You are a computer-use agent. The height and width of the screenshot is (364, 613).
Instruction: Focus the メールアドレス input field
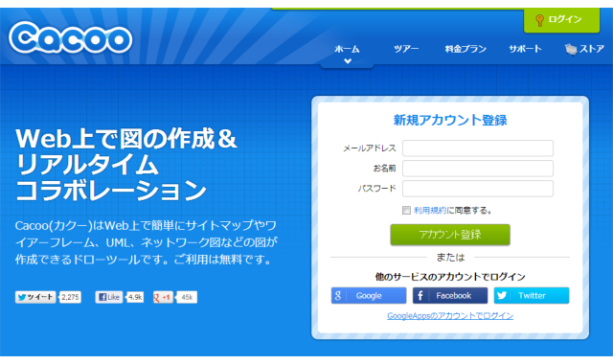click(x=478, y=148)
